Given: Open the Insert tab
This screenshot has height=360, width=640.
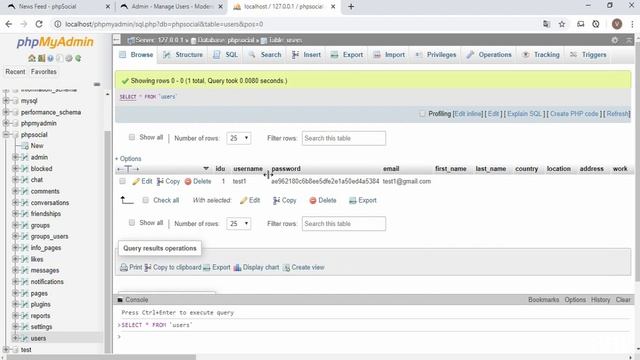Looking at the screenshot, I should (x=306, y=55).
